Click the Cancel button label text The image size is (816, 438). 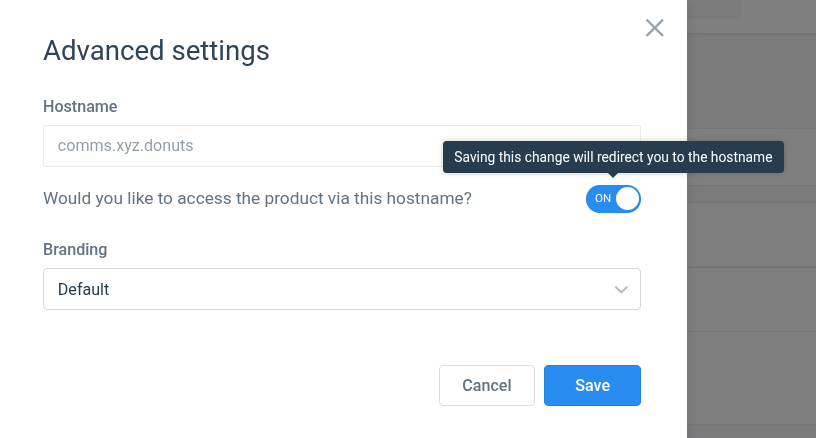click(x=487, y=385)
